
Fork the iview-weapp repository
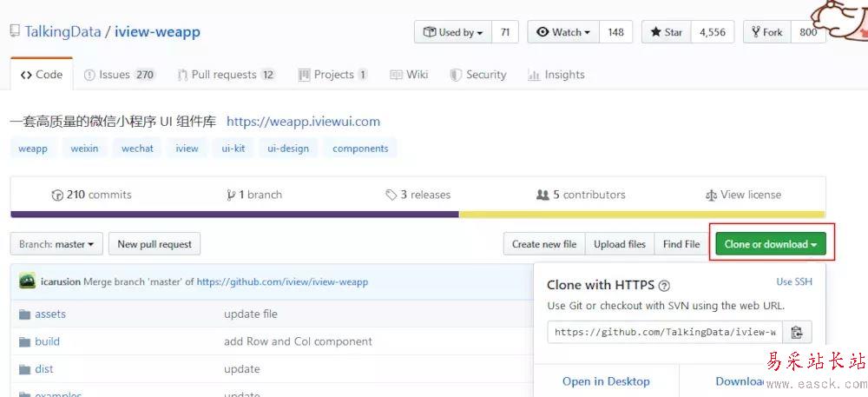(766, 32)
